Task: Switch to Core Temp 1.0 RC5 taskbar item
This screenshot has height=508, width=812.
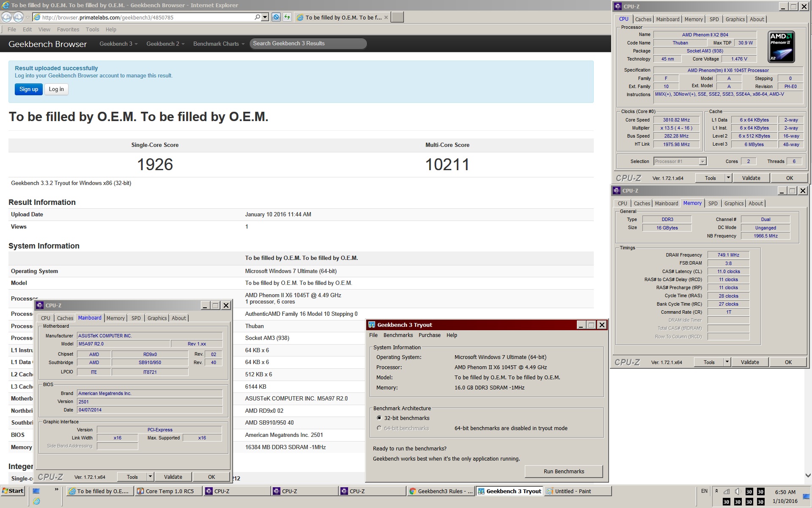Action: click(x=168, y=491)
